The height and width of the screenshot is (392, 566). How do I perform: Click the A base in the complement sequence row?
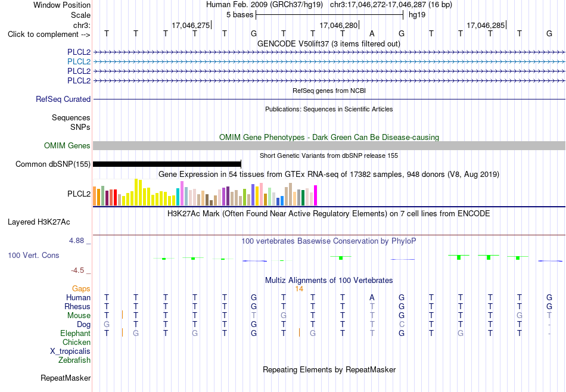(x=372, y=34)
